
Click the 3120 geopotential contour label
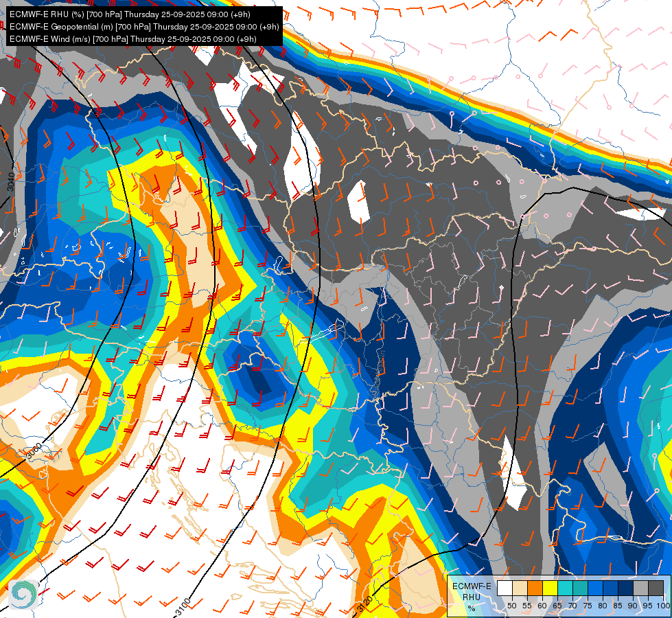(x=364, y=604)
